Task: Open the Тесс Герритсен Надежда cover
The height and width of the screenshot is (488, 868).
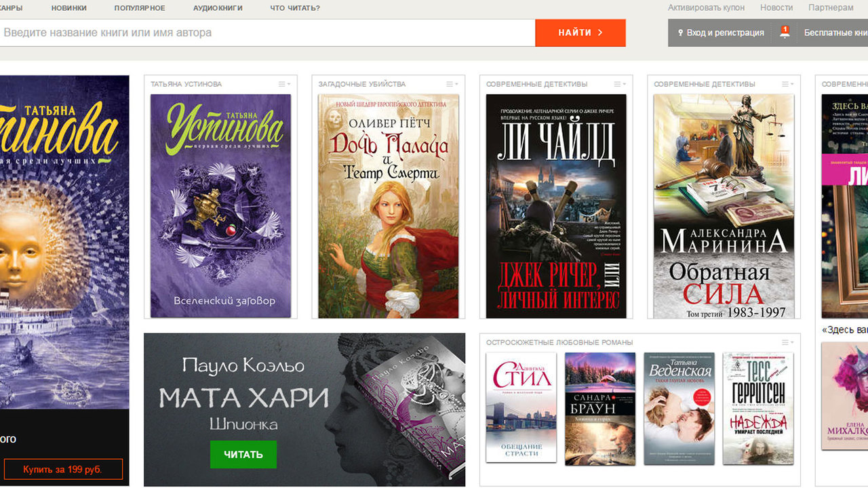Action: pyautogui.click(x=758, y=408)
